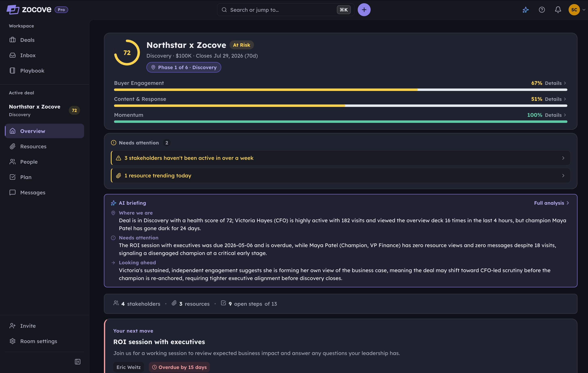Open Full analysis link

551,203
